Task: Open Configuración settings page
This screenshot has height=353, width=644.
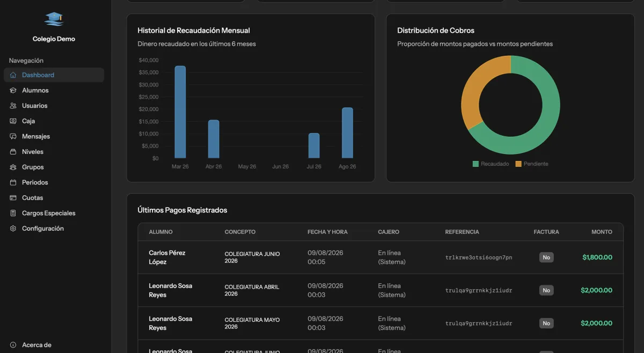Action: point(54,229)
